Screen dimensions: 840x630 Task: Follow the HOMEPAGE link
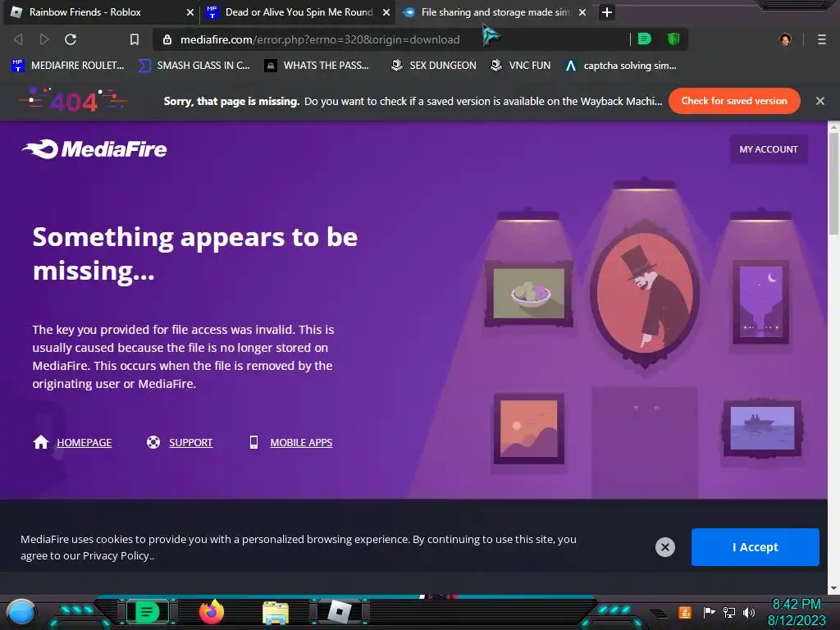(x=84, y=442)
